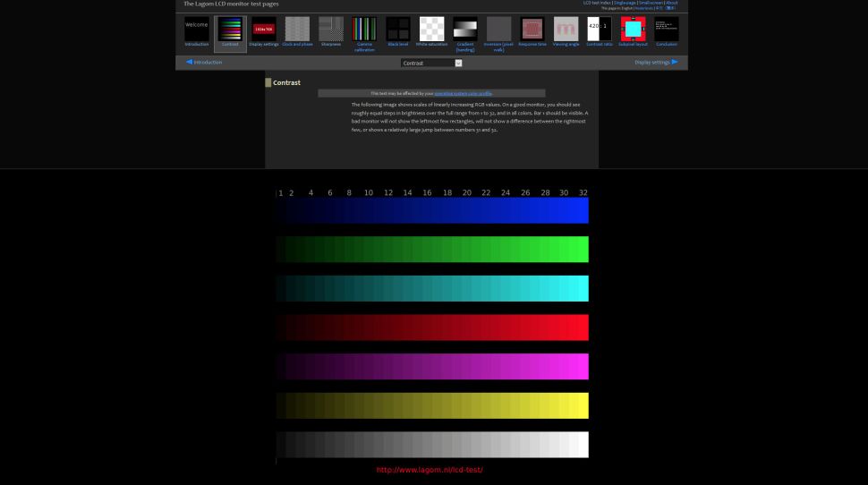Viewport: 868px width, 485px height.
Task: Select the Subpixel layout test icon
Action: pos(633,29)
